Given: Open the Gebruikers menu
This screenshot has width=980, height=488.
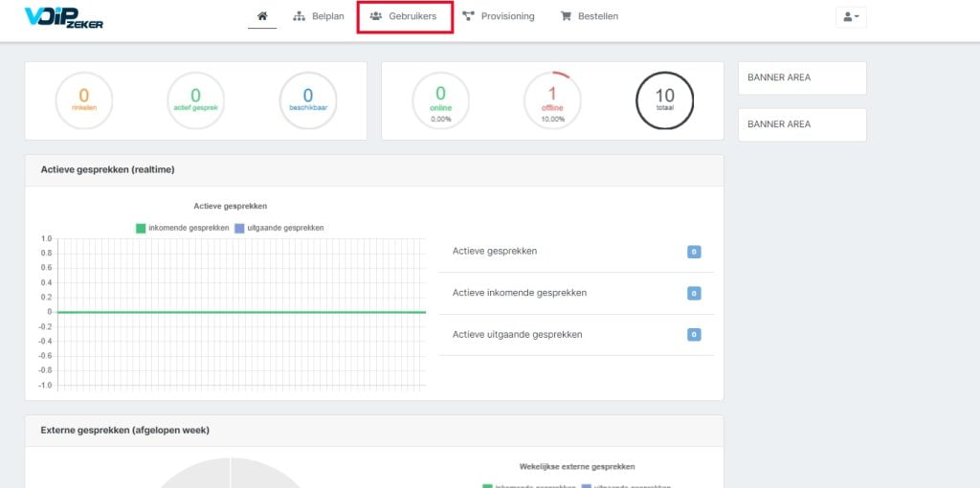Looking at the screenshot, I should click(x=403, y=16).
